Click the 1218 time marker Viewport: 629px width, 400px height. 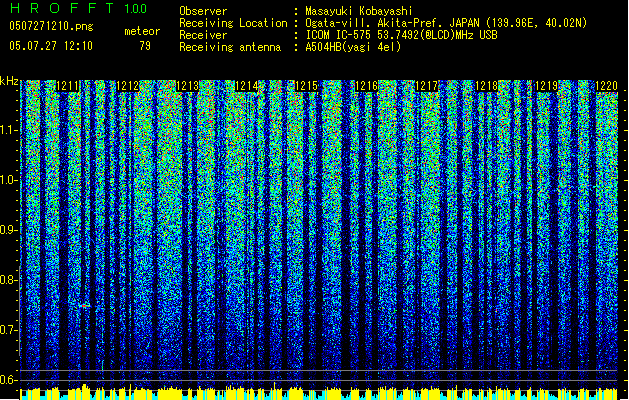[x=486, y=86]
